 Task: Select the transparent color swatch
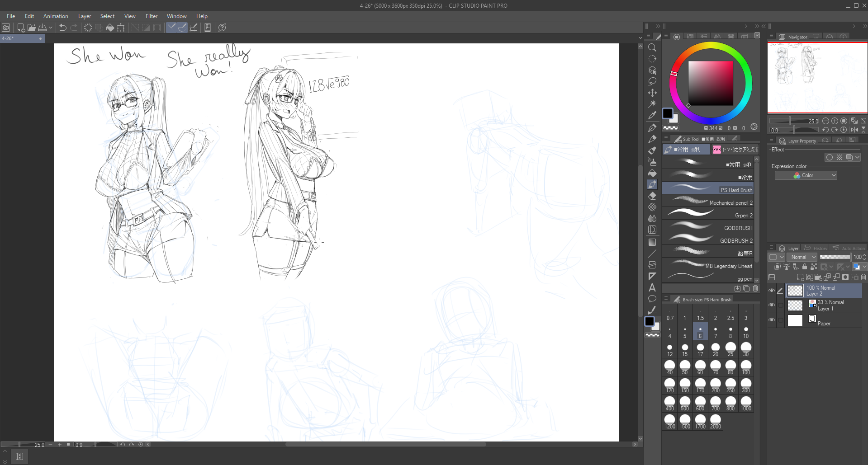coord(670,128)
